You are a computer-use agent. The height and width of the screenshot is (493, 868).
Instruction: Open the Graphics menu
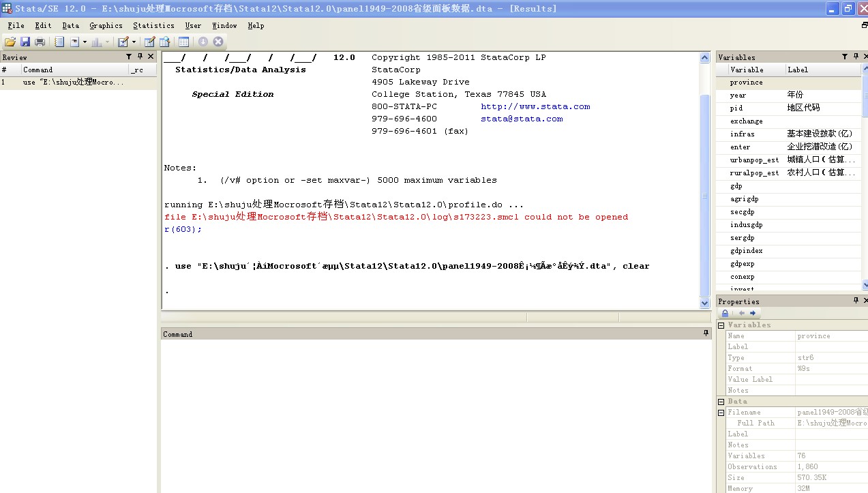[106, 25]
